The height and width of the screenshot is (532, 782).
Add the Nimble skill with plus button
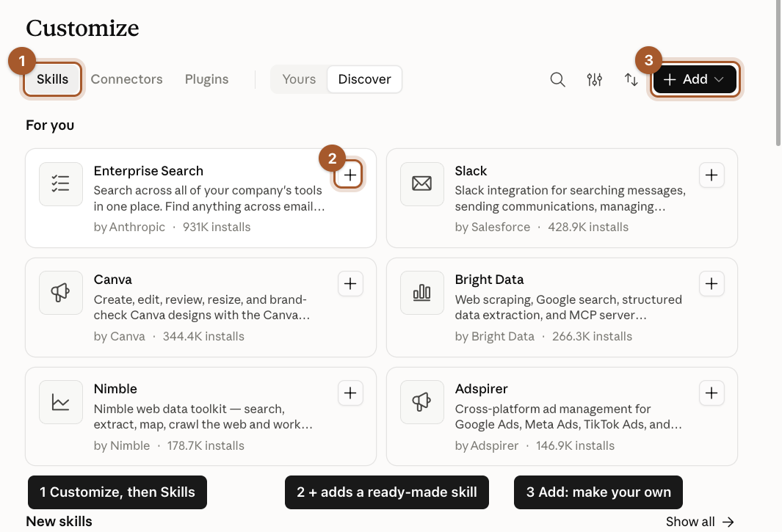[x=350, y=393]
